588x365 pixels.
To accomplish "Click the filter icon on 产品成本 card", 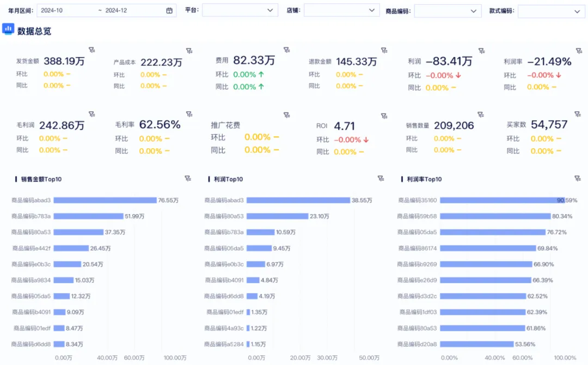I will click(x=189, y=51).
